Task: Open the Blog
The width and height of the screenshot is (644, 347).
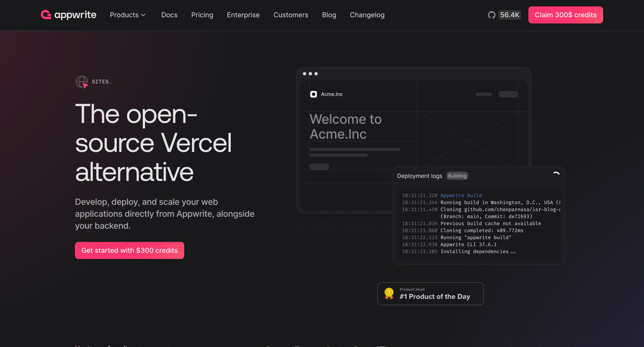Action: click(x=329, y=15)
